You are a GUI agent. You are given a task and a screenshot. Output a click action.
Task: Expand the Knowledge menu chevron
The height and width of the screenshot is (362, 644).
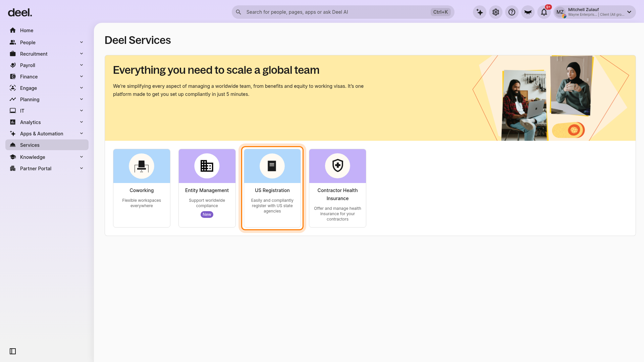(82, 157)
